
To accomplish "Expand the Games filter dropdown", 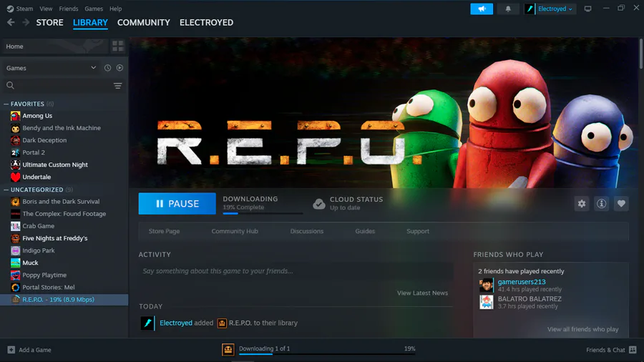I will (x=51, y=68).
